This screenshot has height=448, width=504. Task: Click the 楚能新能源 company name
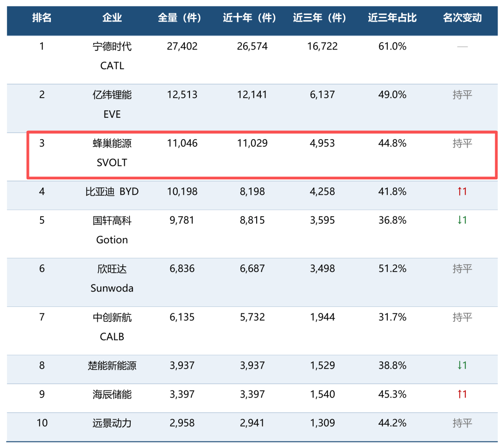(x=112, y=366)
